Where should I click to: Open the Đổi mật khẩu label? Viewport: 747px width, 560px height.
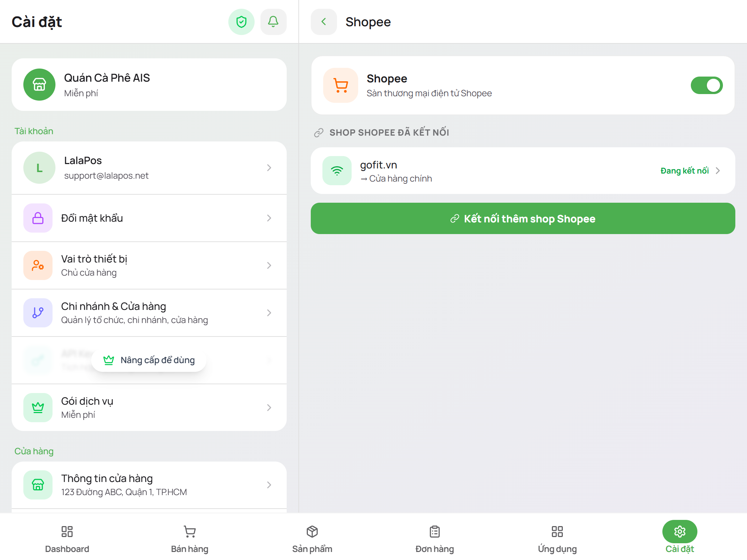pos(92,218)
